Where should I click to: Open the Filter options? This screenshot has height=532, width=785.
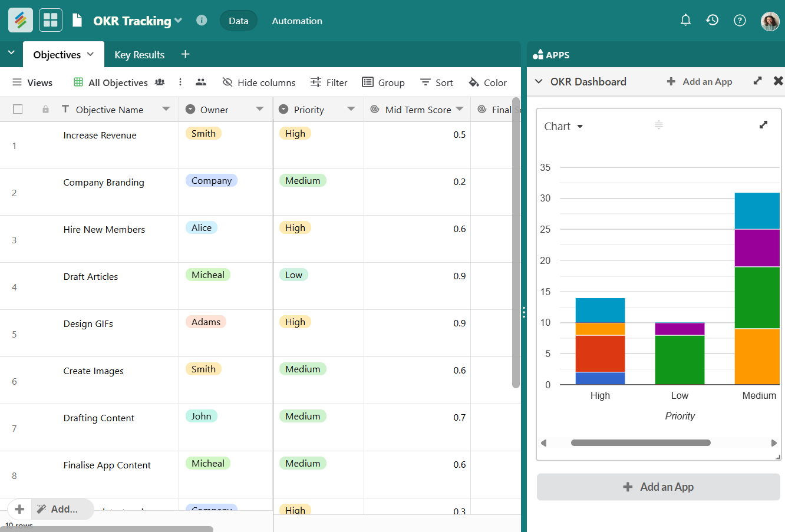(329, 82)
